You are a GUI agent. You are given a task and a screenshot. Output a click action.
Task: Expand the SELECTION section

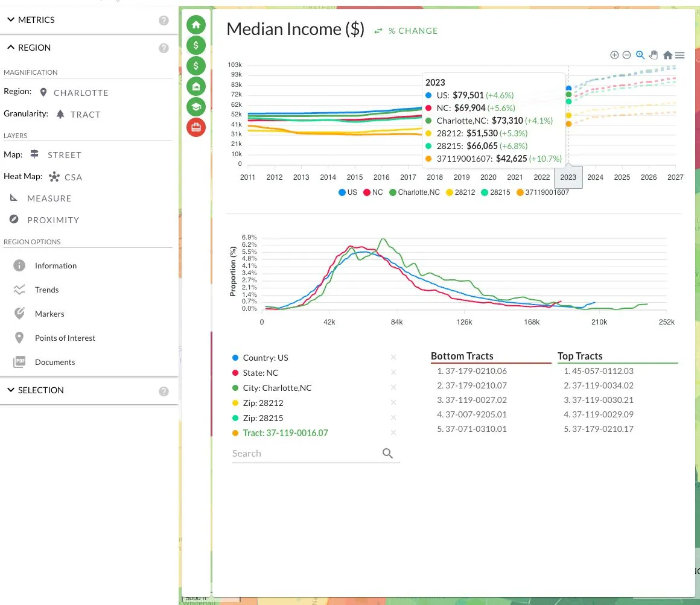tap(35, 390)
